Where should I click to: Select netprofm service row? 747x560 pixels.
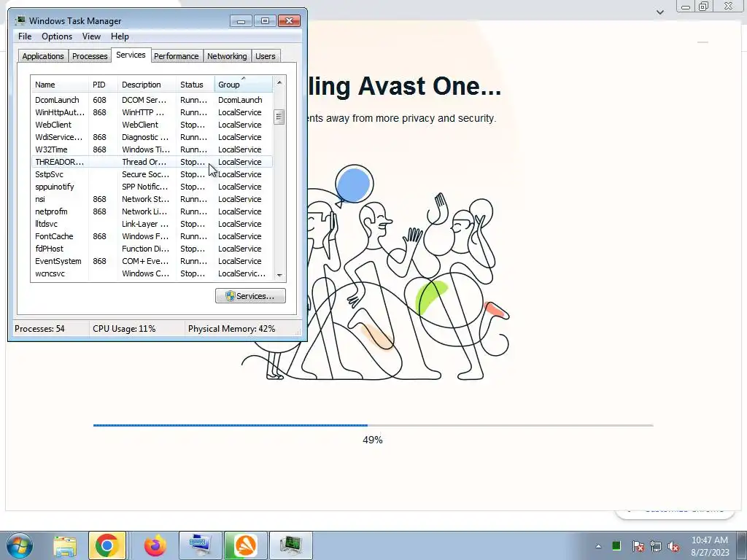[152, 211]
